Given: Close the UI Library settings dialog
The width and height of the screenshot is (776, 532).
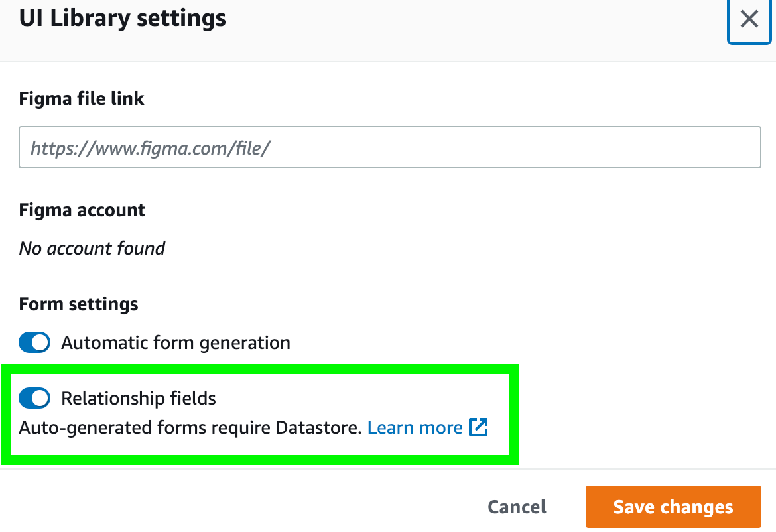Looking at the screenshot, I should pos(749,20).
